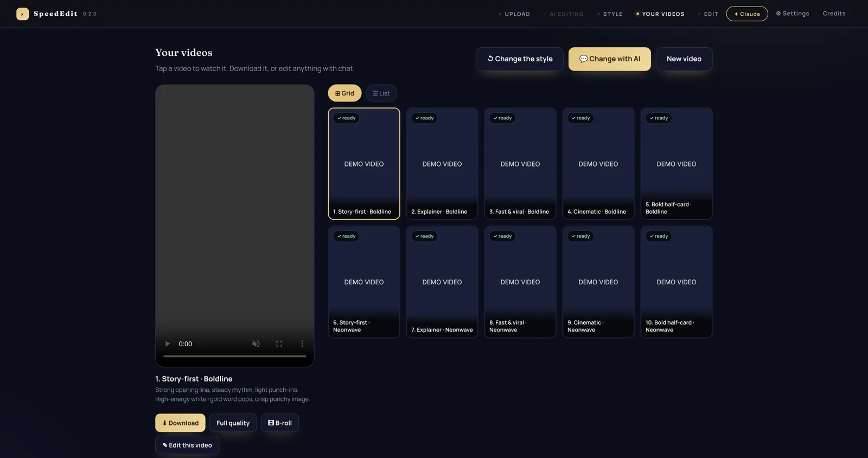The height and width of the screenshot is (458, 868).
Task: Open the Upload step
Action: coord(514,14)
